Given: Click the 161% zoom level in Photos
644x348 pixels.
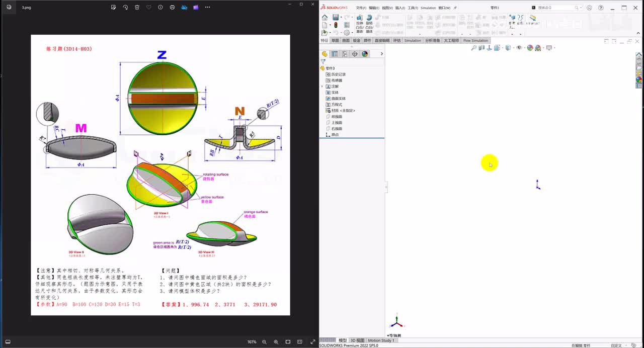Looking at the screenshot, I should [x=252, y=342].
